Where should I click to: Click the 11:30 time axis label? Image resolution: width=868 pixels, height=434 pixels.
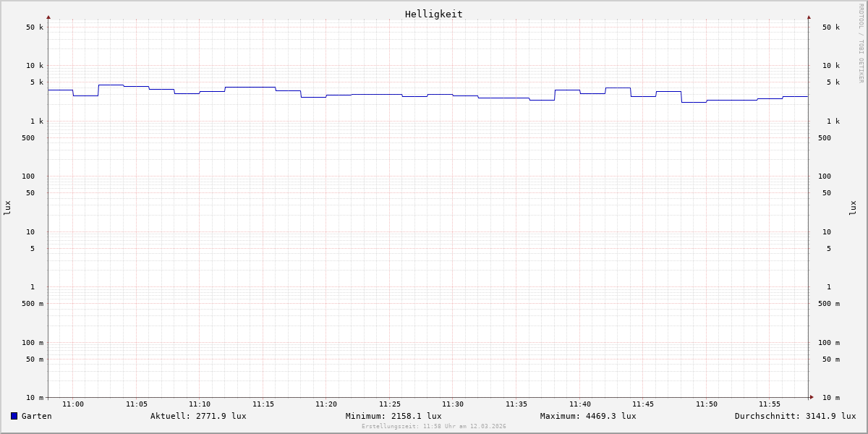pyautogui.click(x=453, y=404)
